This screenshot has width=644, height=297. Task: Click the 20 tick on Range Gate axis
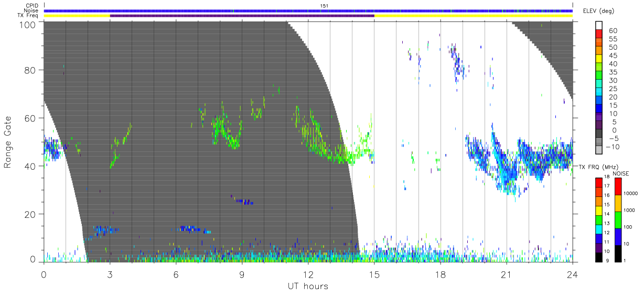pyautogui.click(x=31, y=214)
